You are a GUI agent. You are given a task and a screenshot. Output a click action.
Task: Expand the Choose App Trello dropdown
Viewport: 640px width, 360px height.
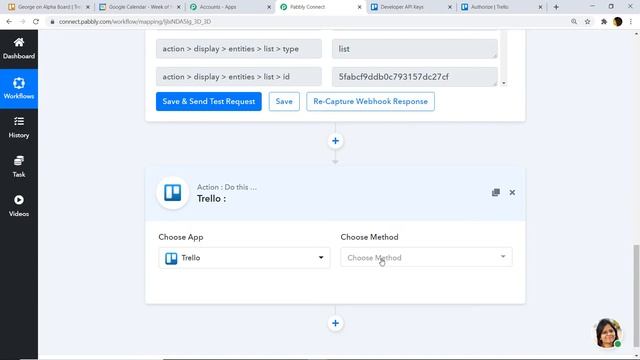click(244, 258)
